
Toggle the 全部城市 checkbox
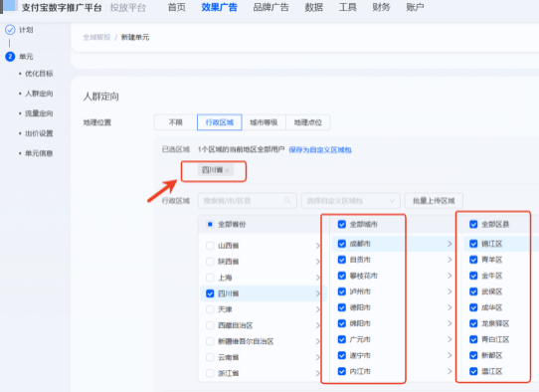click(342, 224)
